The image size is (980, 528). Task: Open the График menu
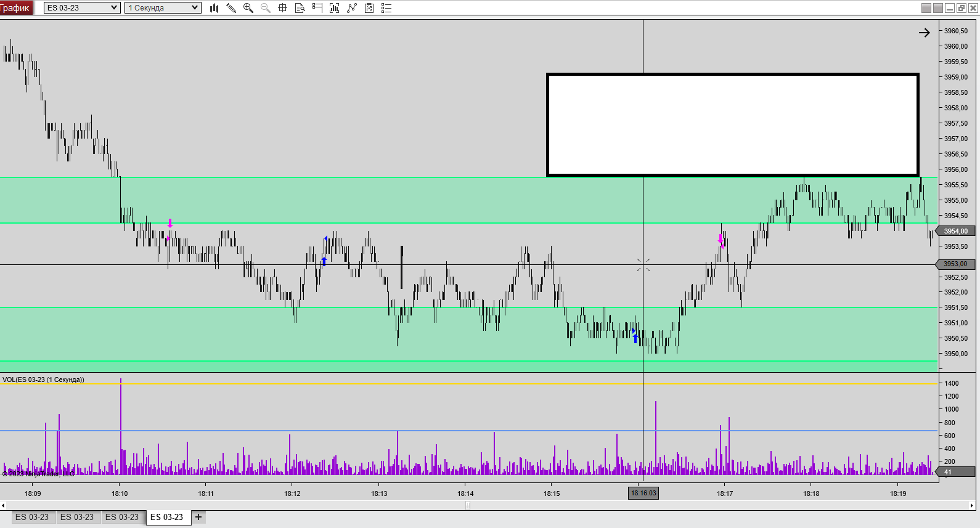point(16,8)
